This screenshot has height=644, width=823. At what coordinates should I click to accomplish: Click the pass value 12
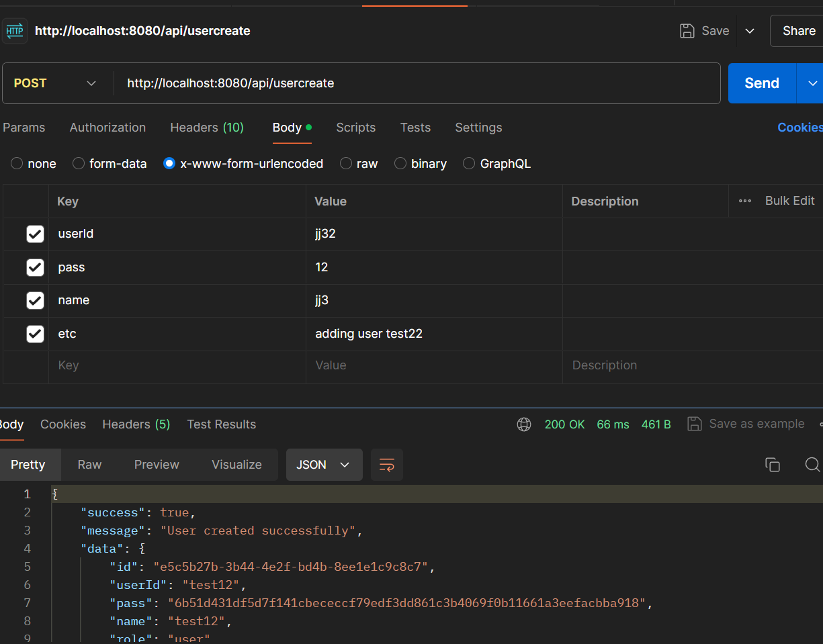tap(321, 267)
